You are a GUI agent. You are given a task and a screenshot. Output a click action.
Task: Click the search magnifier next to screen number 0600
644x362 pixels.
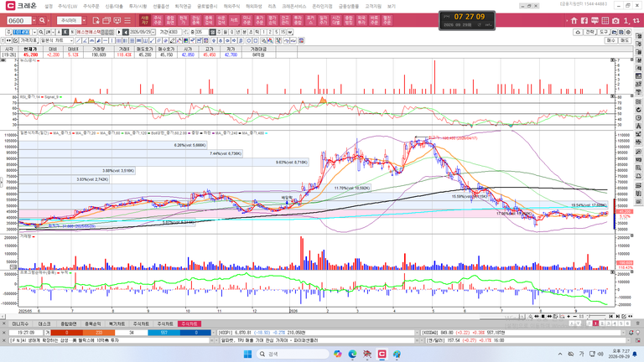(42, 20)
